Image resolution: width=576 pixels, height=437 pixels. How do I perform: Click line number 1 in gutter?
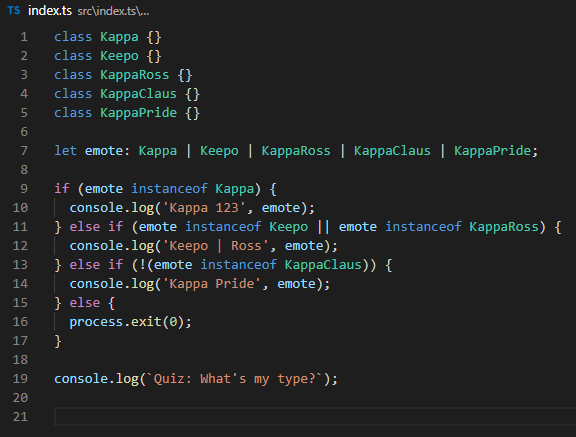click(x=24, y=37)
